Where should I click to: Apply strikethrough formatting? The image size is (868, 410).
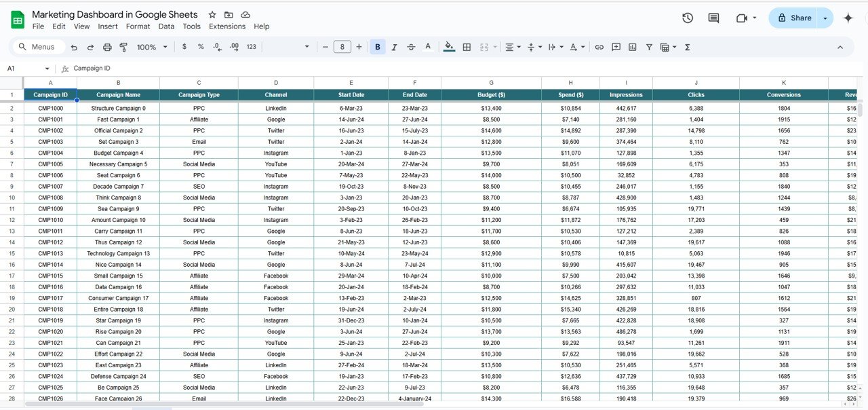click(x=411, y=47)
